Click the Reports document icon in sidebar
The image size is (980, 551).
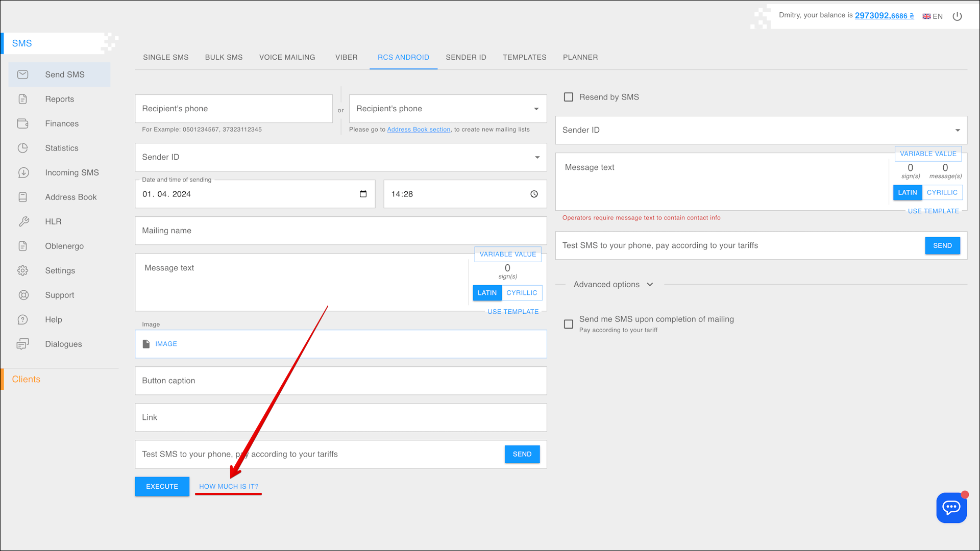22,99
